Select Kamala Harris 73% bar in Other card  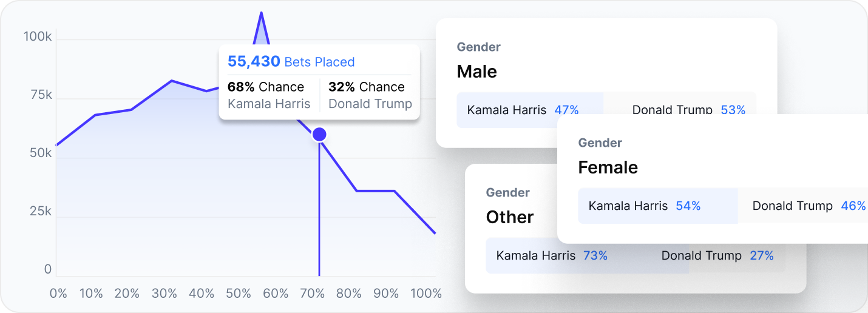(552, 256)
